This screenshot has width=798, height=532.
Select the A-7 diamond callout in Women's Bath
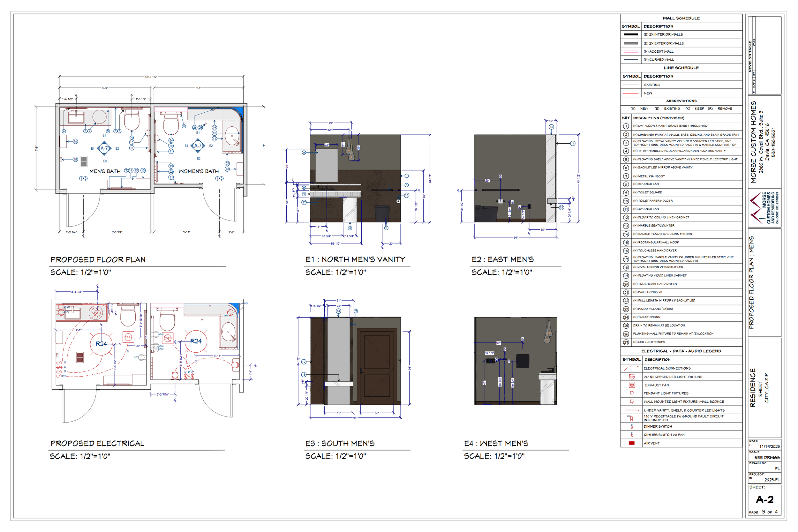point(198,146)
